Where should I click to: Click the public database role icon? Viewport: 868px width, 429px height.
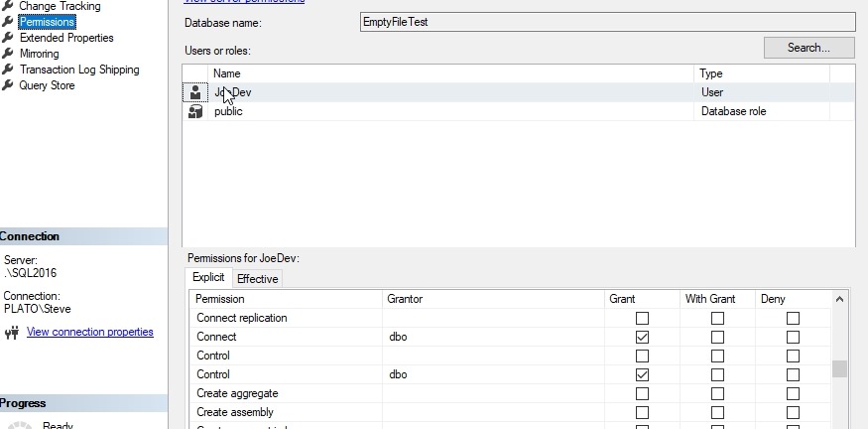(x=195, y=112)
